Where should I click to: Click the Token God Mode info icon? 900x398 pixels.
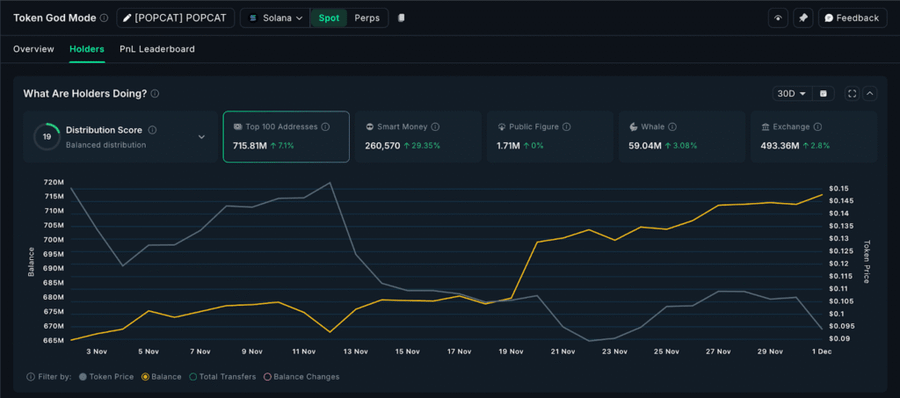pos(104,18)
